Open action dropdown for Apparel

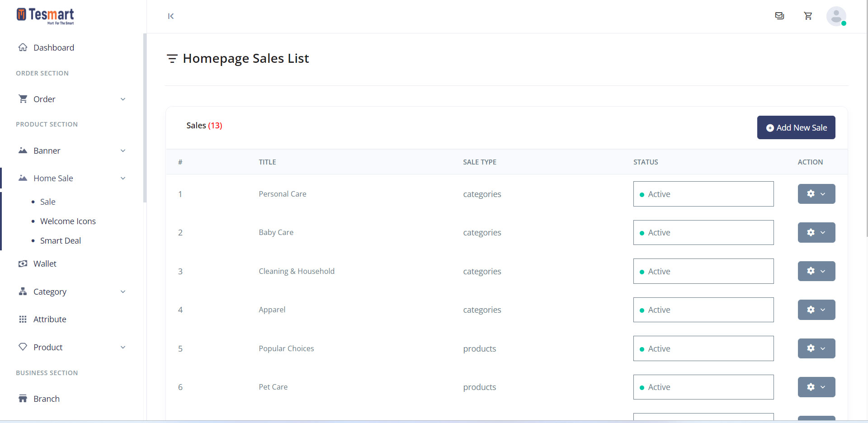click(x=816, y=310)
